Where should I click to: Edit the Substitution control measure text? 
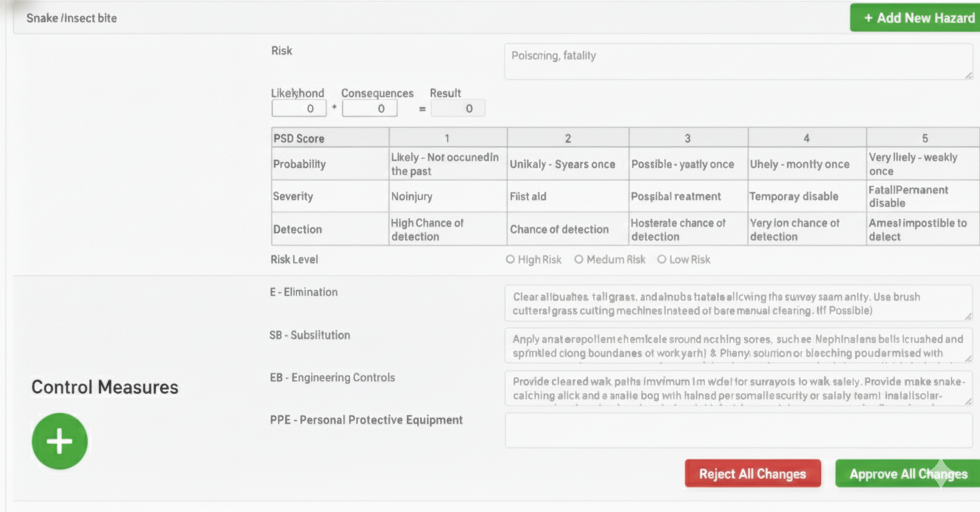click(738, 346)
